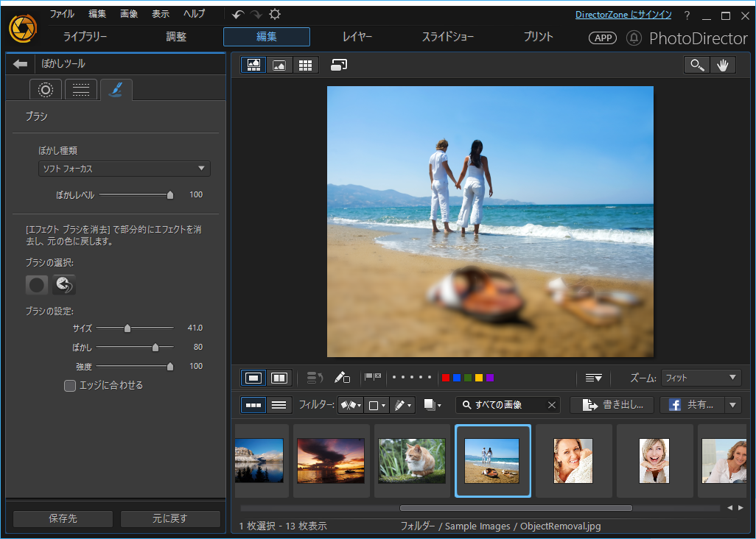Select the round paint brush icon
Screen dimensions: 756x539
37,285
